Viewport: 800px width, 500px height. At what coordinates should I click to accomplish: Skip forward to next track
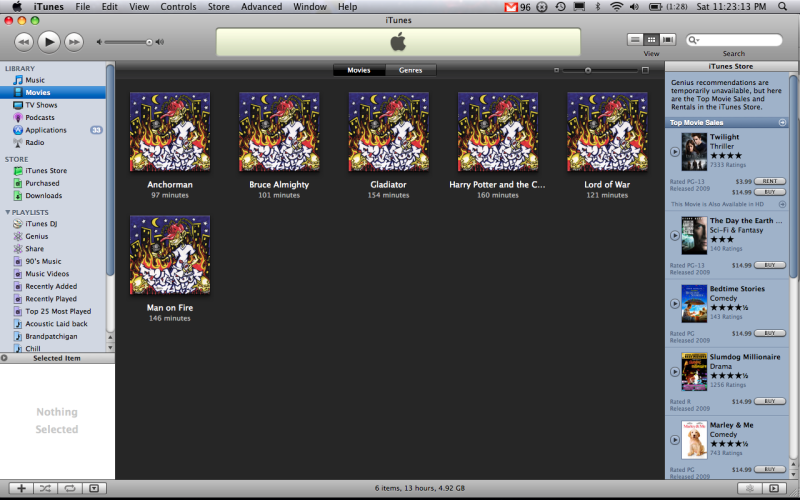[x=74, y=42]
